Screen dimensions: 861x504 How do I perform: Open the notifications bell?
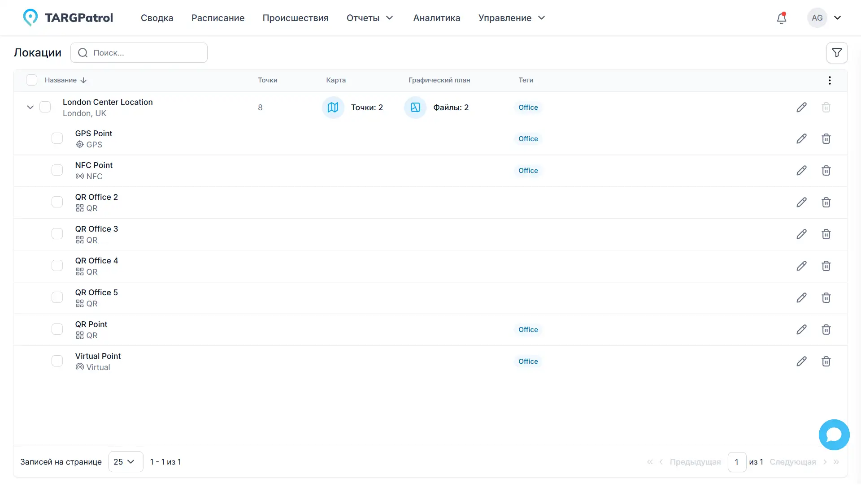coord(782,18)
